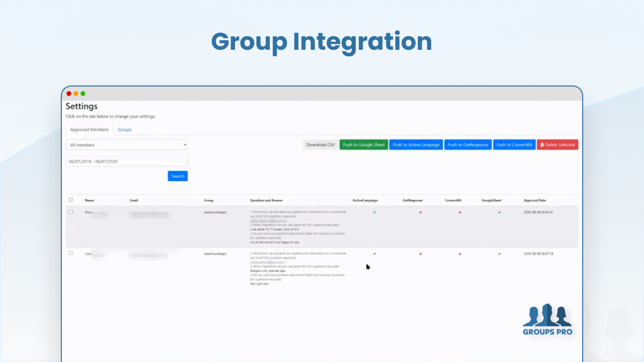Click Lisa's GetResponse red cross icon
This screenshot has width=644, height=362.
tap(421, 254)
